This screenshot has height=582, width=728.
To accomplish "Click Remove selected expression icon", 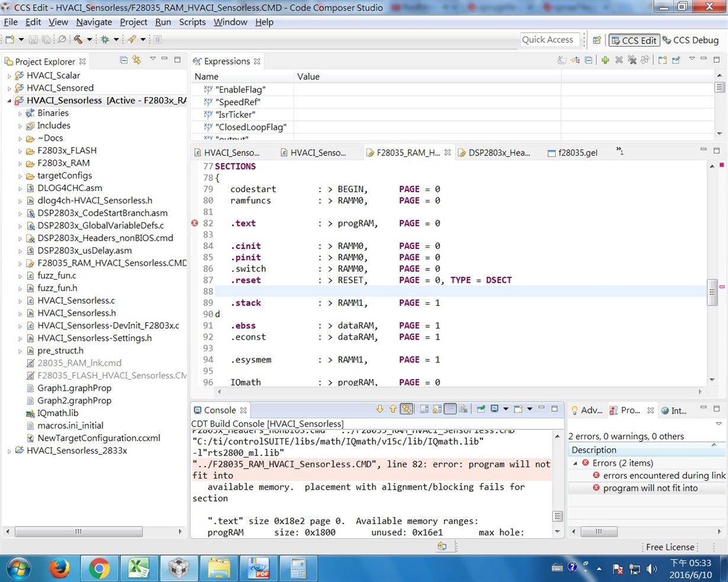I will click(619, 60).
